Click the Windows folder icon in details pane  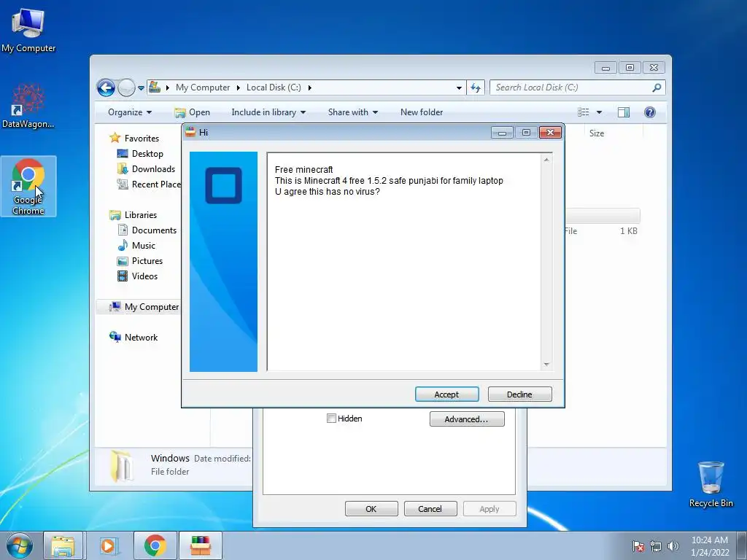[x=122, y=466]
